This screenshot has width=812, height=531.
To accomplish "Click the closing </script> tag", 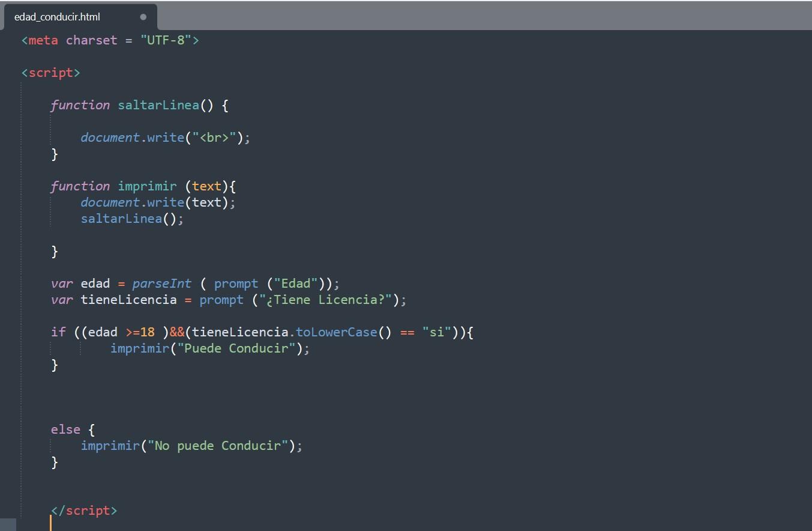I will (84, 511).
